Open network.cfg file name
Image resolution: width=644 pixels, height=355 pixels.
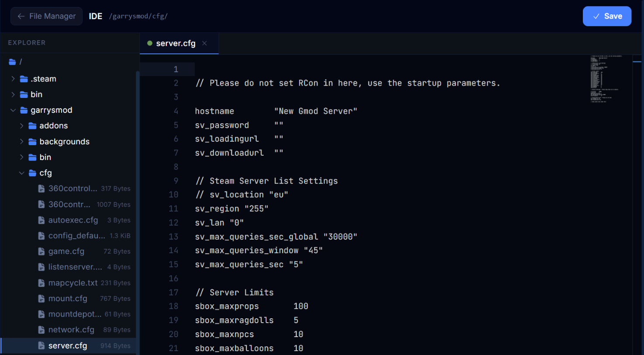[72, 330]
